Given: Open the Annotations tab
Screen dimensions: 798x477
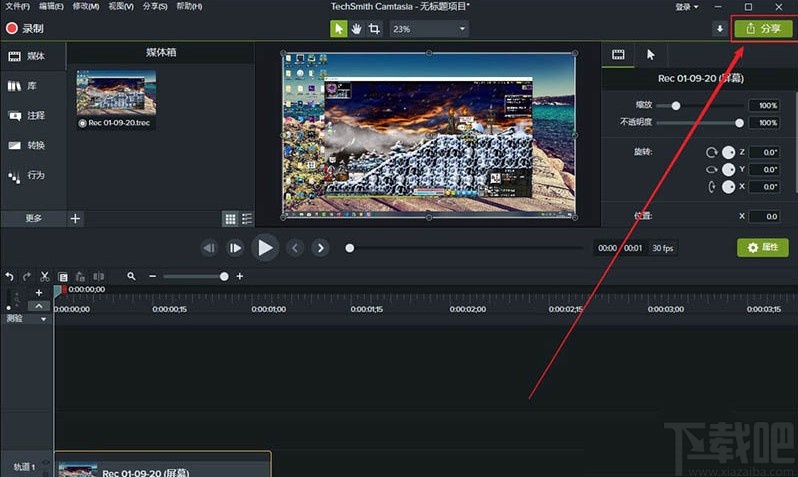Looking at the screenshot, I should (x=33, y=116).
